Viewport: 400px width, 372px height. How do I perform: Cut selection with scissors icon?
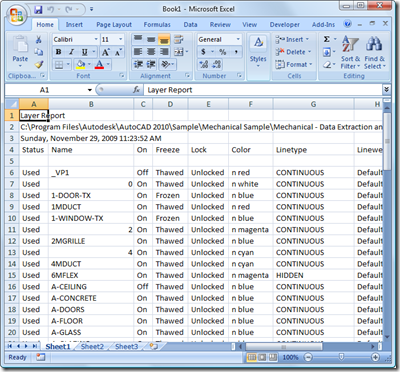[39, 40]
